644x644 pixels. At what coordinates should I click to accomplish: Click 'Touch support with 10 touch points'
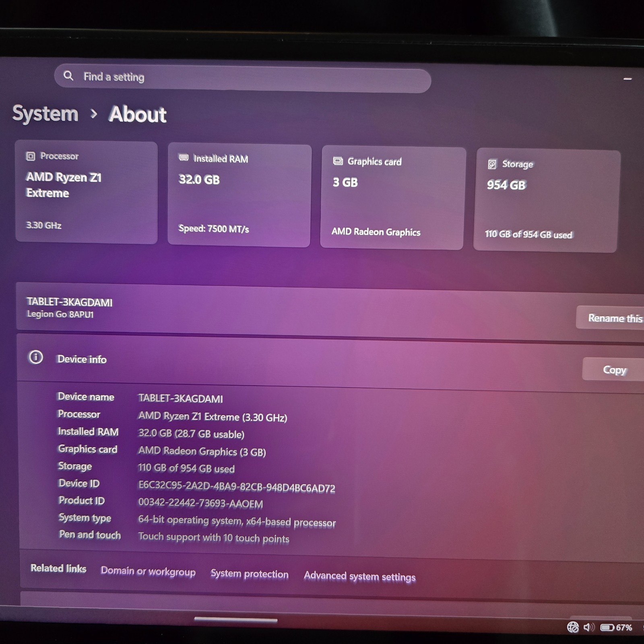pyautogui.click(x=214, y=537)
